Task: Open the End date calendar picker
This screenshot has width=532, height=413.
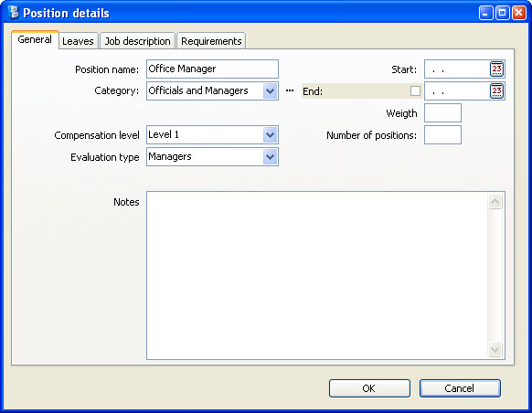Action: click(496, 90)
